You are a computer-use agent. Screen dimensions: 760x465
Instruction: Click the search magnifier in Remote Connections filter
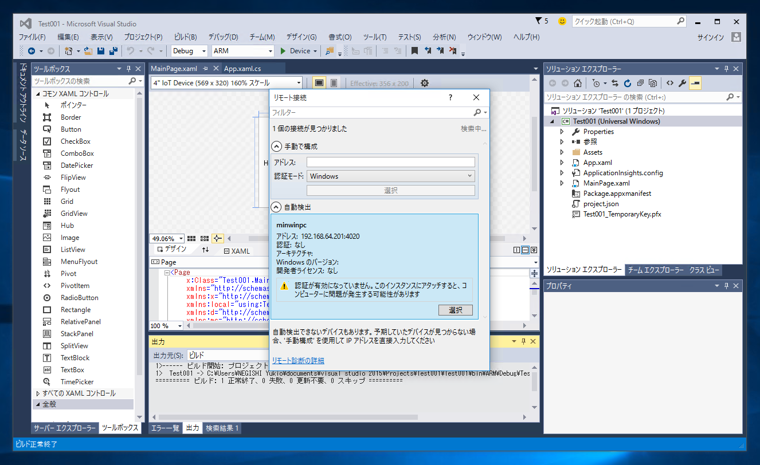[477, 112]
